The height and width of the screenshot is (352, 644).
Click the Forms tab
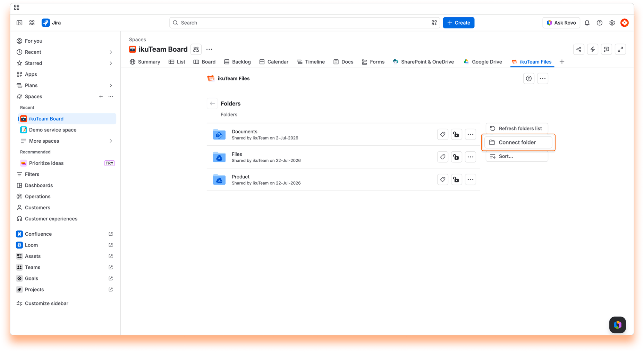pyautogui.click(x=373, y=62)
